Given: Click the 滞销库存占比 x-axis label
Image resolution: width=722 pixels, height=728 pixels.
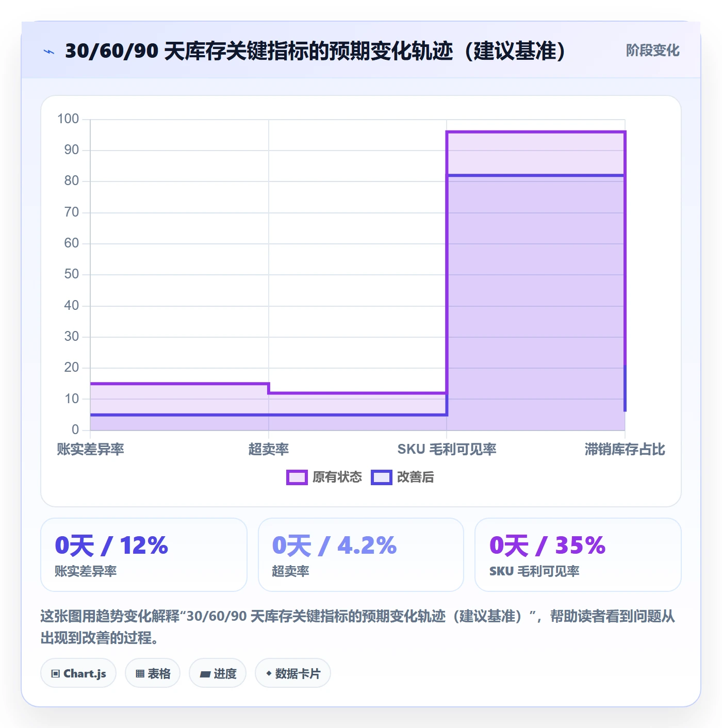Looking at the screenshot, I should click(x=625, y=449).
